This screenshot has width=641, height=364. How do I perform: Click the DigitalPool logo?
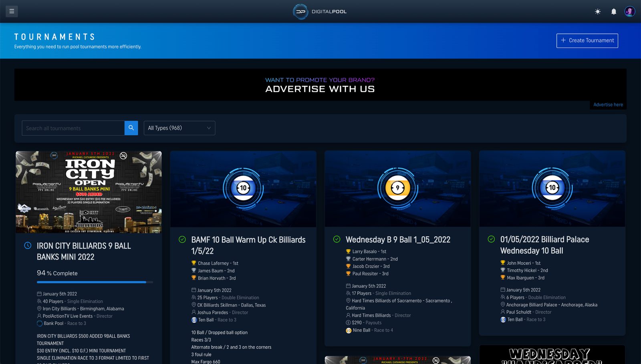320,12
